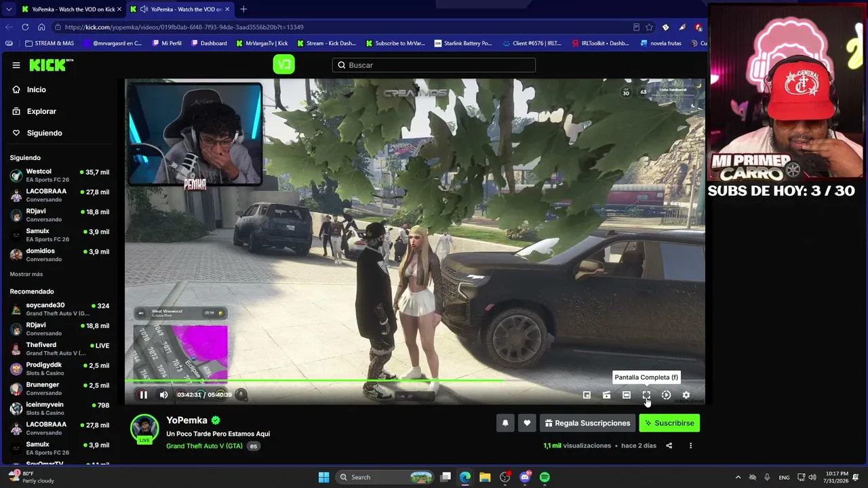
Task: Open Spotify from the taskbar
Action: coord(545,477)
